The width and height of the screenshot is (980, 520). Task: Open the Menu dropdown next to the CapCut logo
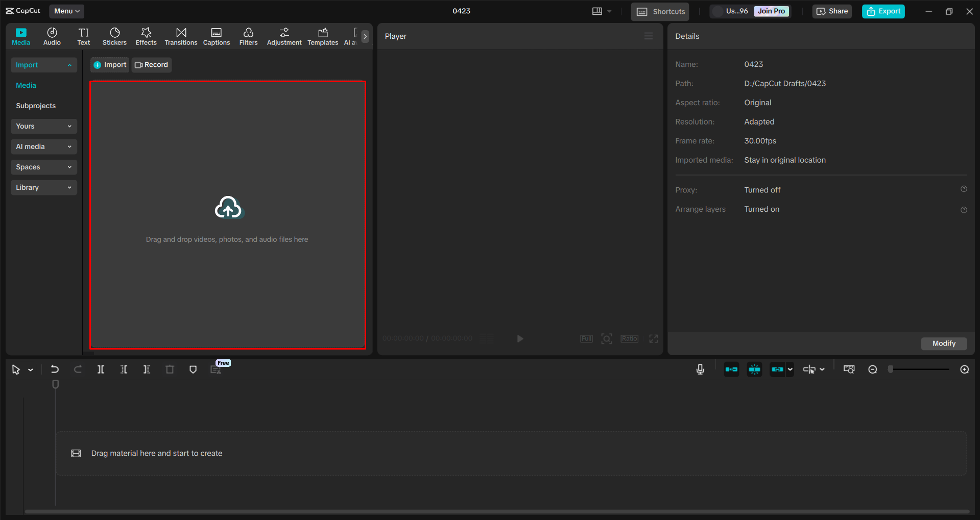click(66, 11)
